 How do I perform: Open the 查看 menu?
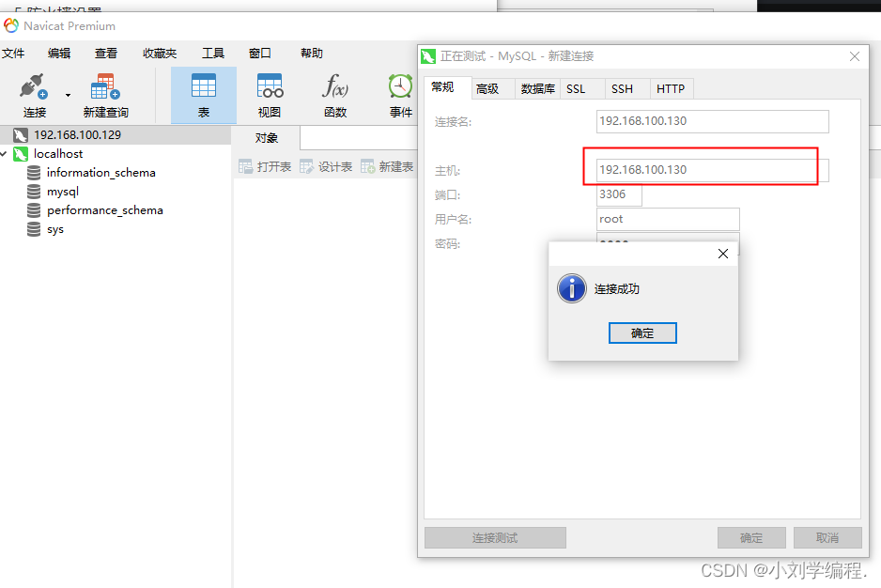coord(105,53)
